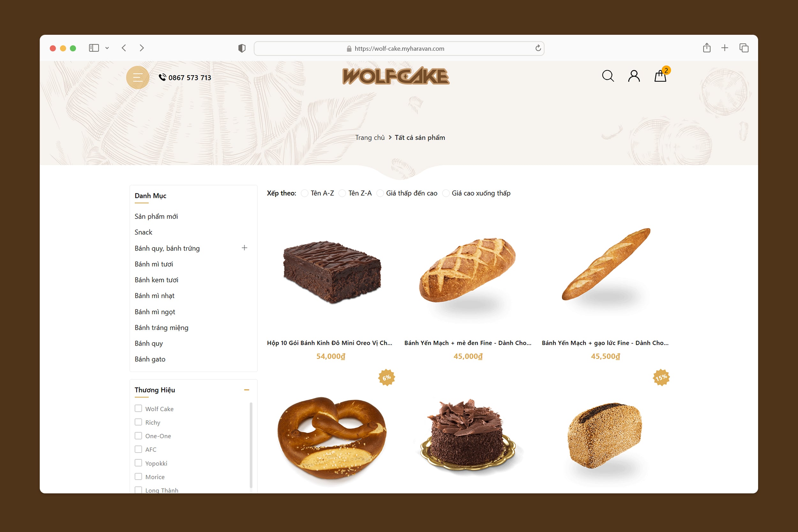
Task: Check the Richy brand checkbox
Action: click(x=138, y=422)
